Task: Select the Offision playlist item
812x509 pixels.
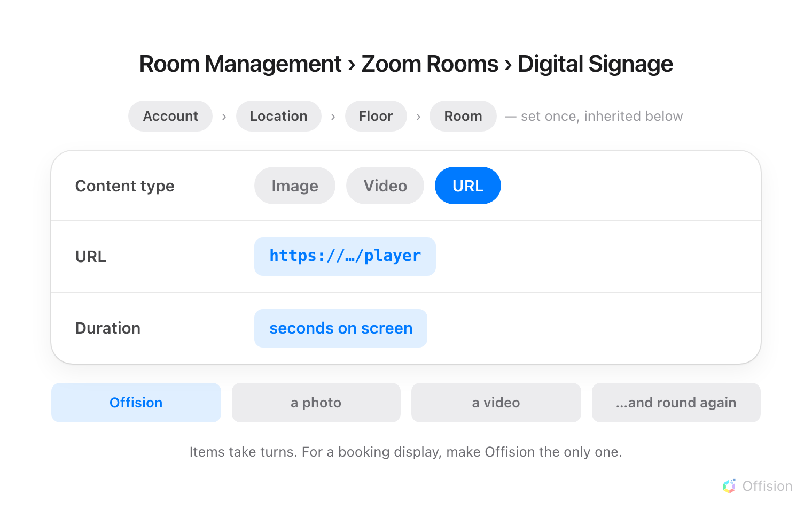Action: [x=136, y=403]
